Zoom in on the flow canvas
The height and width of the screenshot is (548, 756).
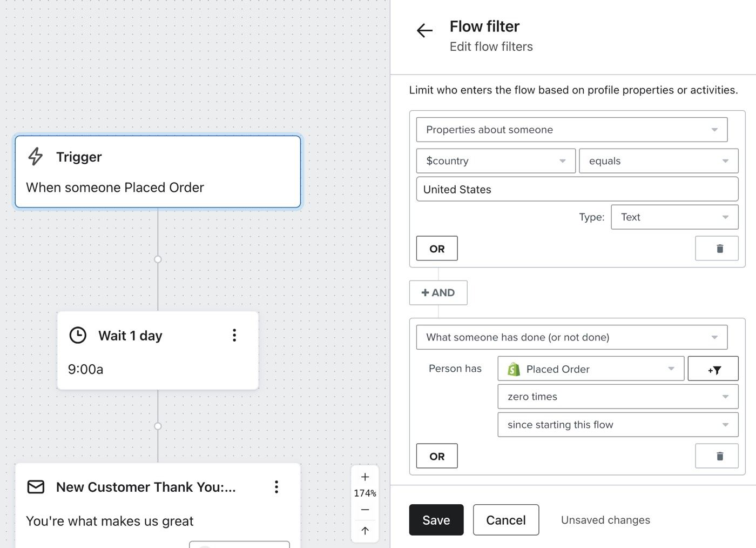point(365,477)
